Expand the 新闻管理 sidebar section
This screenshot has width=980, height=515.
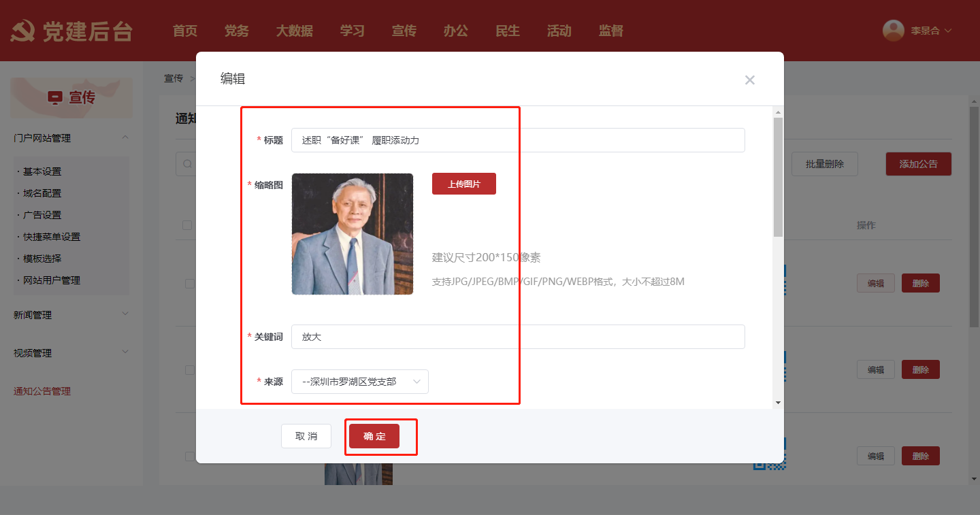[125, 314]
